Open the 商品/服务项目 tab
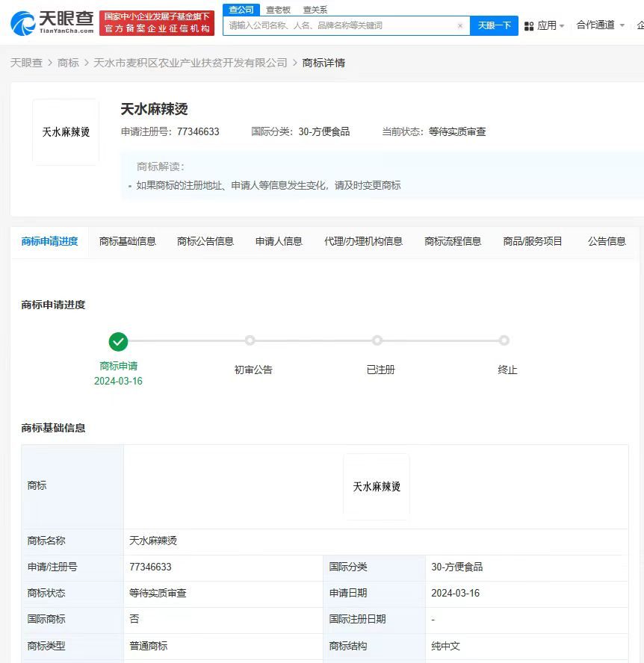Screen dimensions: 644x663 [533, 241]
